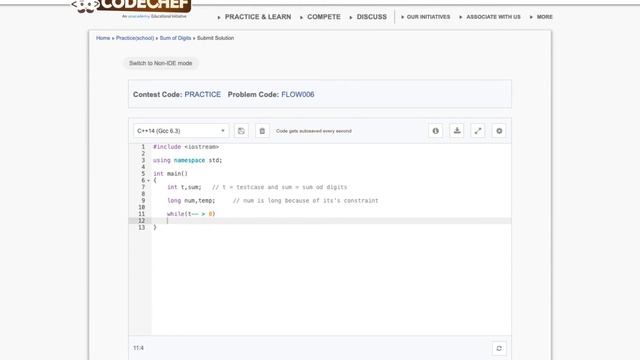Click the 'Code gets autosaved every second' note
Viewport: 640px width, 360px height.
(x=313, y=131)
